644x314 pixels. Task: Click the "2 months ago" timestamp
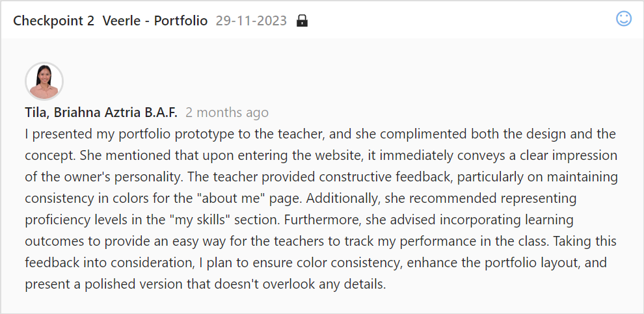pos(227,112)
